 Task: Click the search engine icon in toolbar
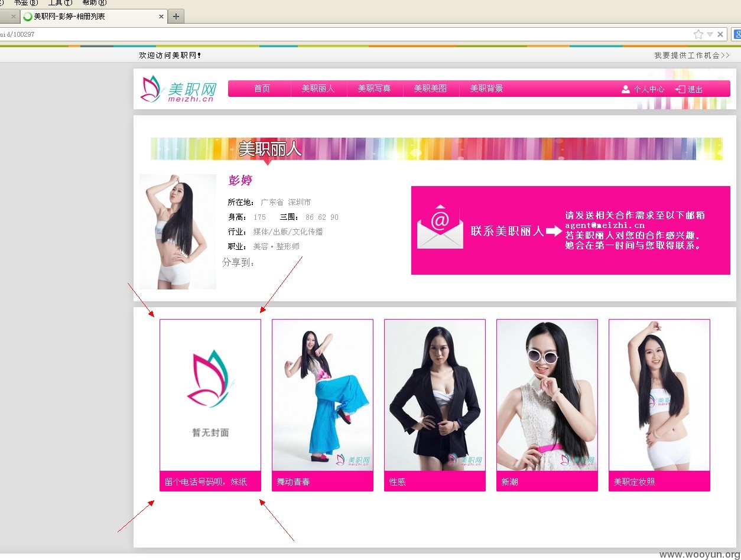[x=737, y=34]
